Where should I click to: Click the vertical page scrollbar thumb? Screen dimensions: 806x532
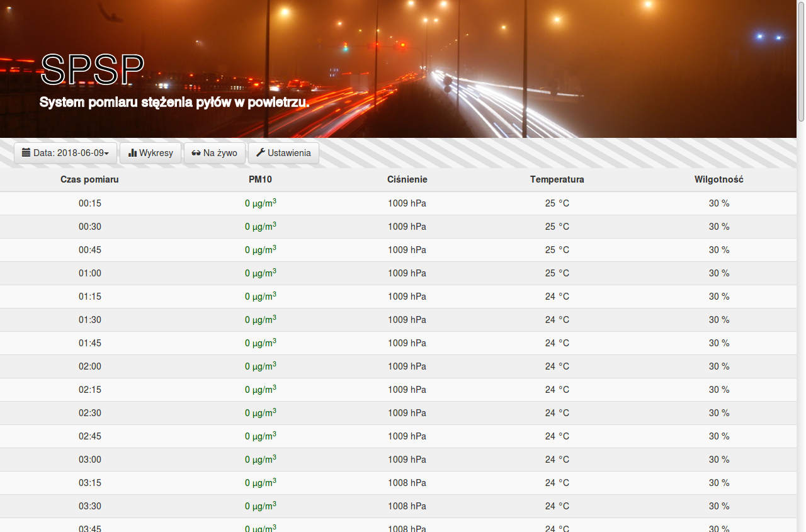801,60
